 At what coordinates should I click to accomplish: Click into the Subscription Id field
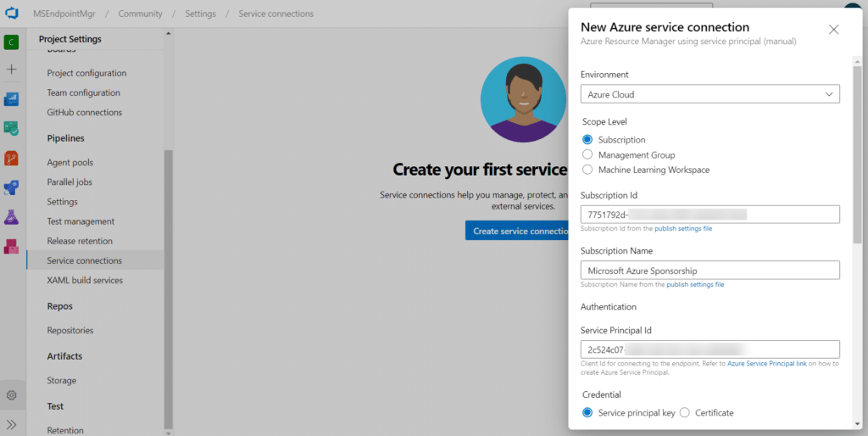(709, 215)
